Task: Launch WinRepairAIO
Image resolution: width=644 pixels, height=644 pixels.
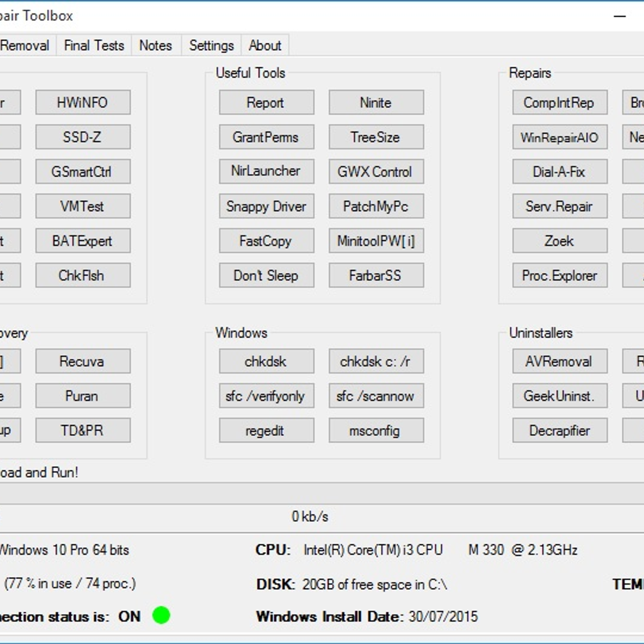Action: 560,137
